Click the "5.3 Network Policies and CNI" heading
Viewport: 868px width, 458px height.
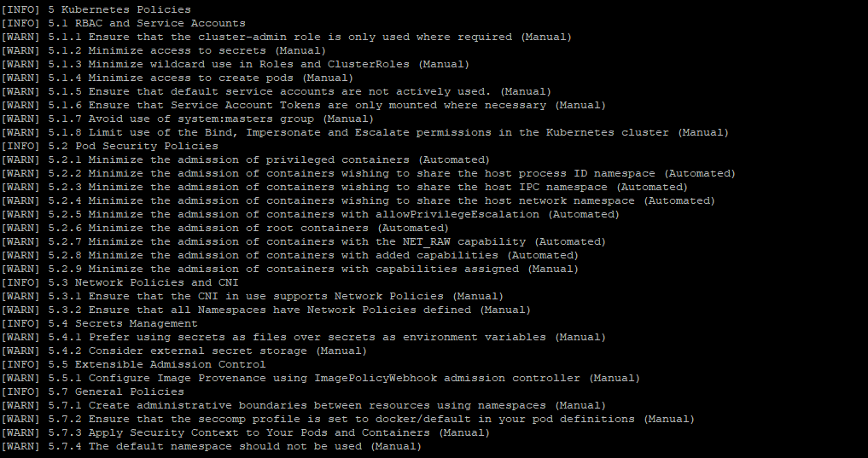pos(119,282)
